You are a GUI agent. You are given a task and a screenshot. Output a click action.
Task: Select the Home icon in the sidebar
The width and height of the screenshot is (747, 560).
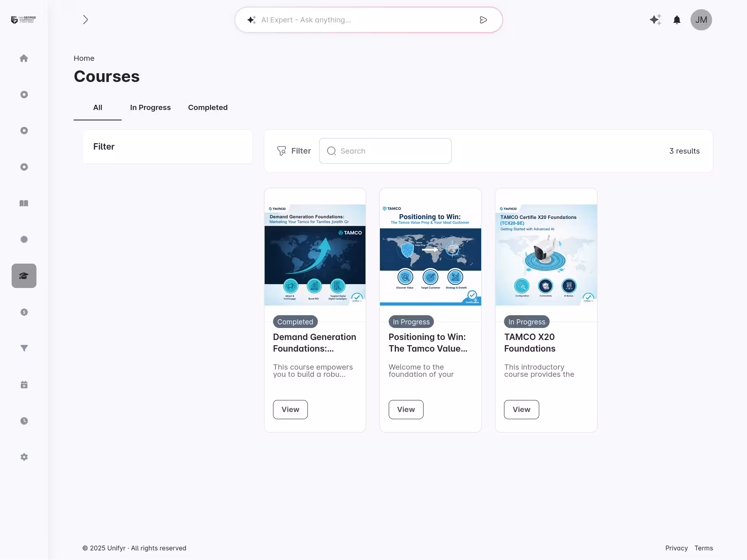point(24,58)
